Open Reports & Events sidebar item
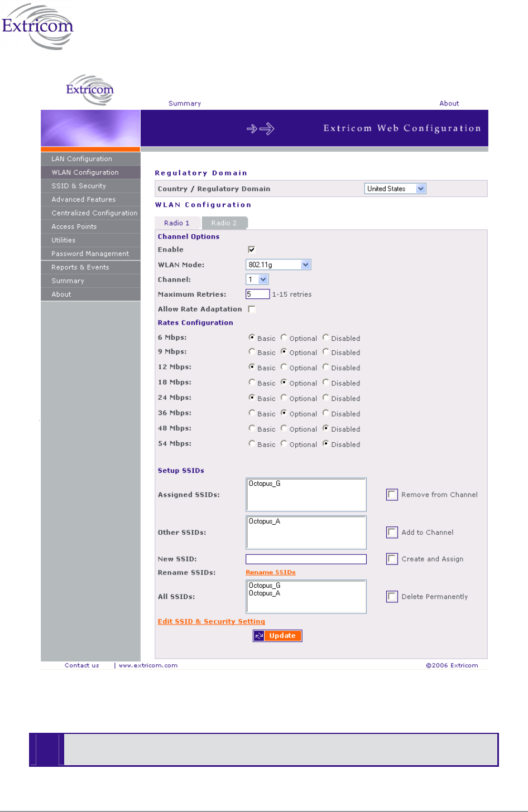The image size is (528, 812). coord(90,267)
